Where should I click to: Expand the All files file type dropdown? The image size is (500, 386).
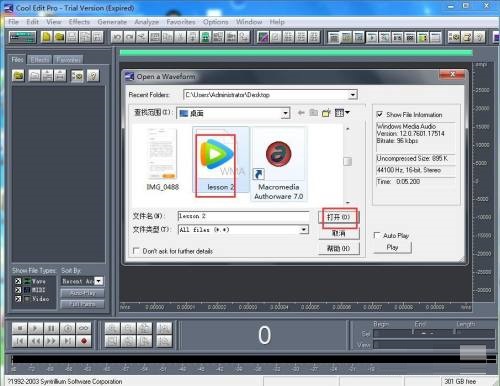[303, 230]
